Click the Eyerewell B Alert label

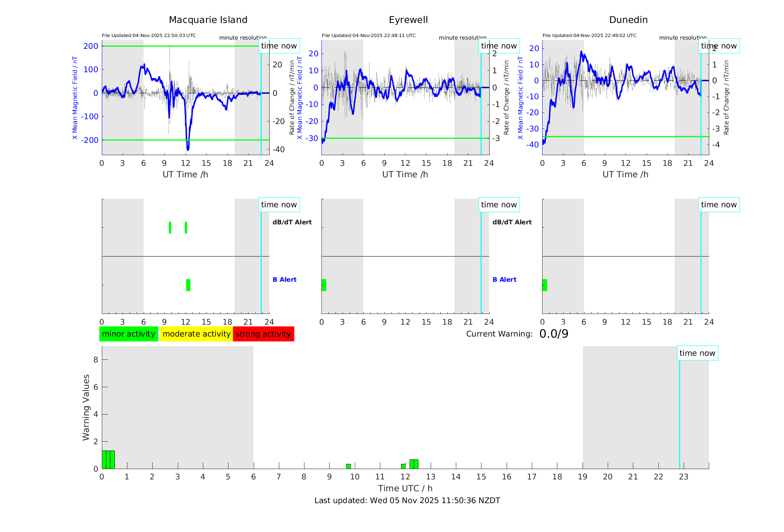click(x=504, y=280)
